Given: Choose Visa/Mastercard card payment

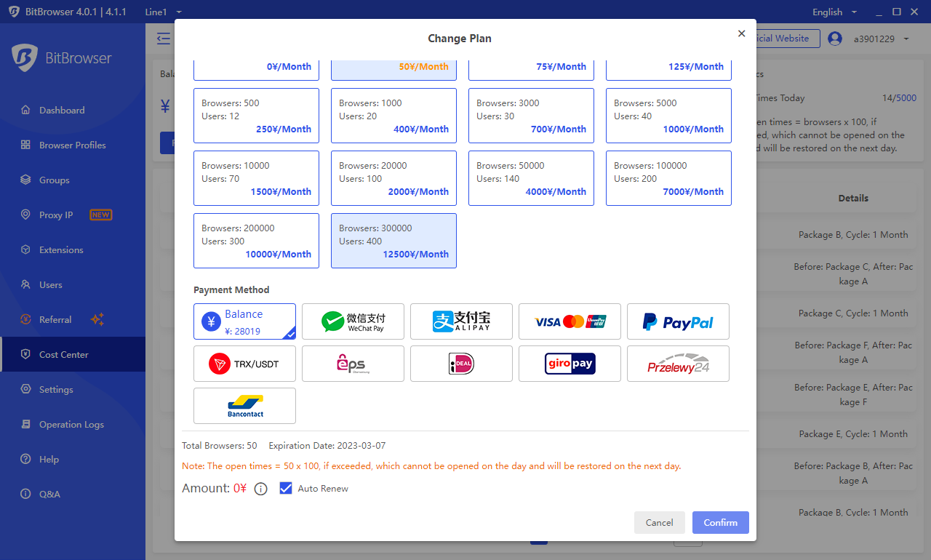Looking at the screenshot, I should pyautogui.click(x=570, y=321).
